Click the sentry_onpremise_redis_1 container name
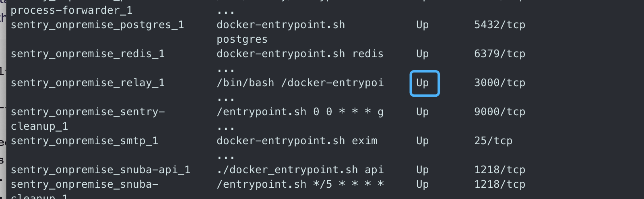Image resolution: width=644 pixels, height=199 pixels. pyautogui.click(x=87, y=54)
